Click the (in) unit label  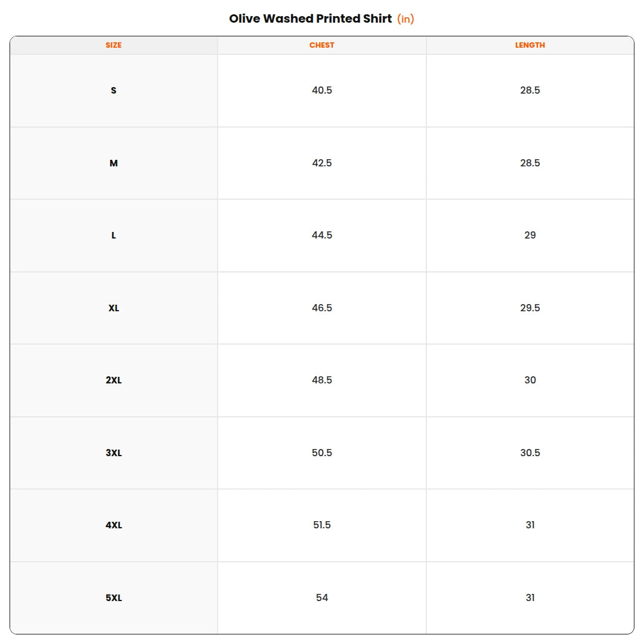pyautogui.click(x=405, y=19)
